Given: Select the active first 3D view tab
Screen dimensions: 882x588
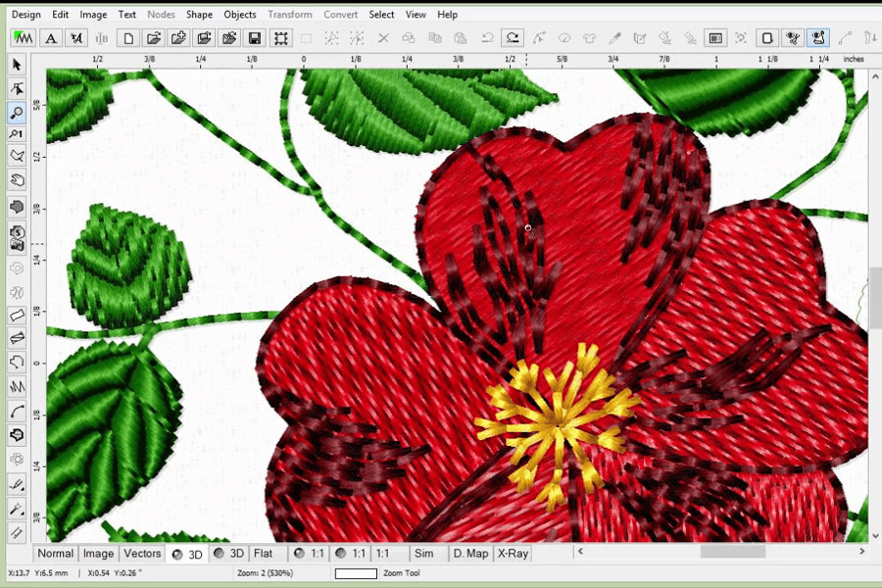Looking at the screenshot, I should point(187,555).
